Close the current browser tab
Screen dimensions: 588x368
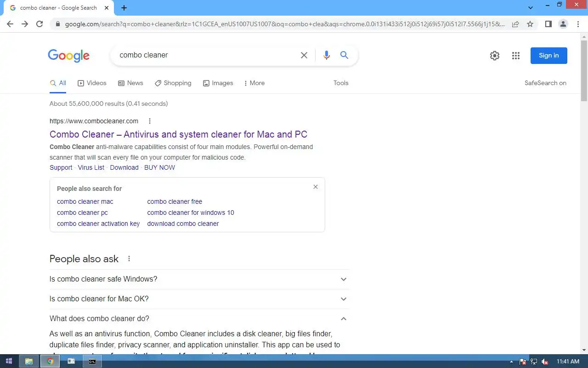pyautogui.click(x=107, y=8)
